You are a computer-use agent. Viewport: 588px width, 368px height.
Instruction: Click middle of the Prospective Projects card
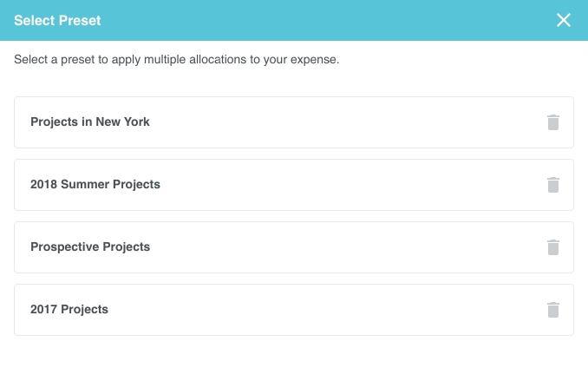point(293,247)
